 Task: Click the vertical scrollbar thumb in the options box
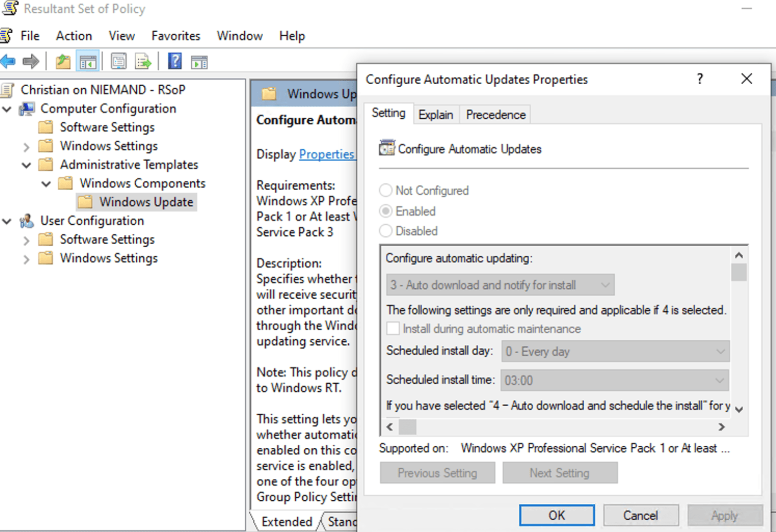click(739, 272)
